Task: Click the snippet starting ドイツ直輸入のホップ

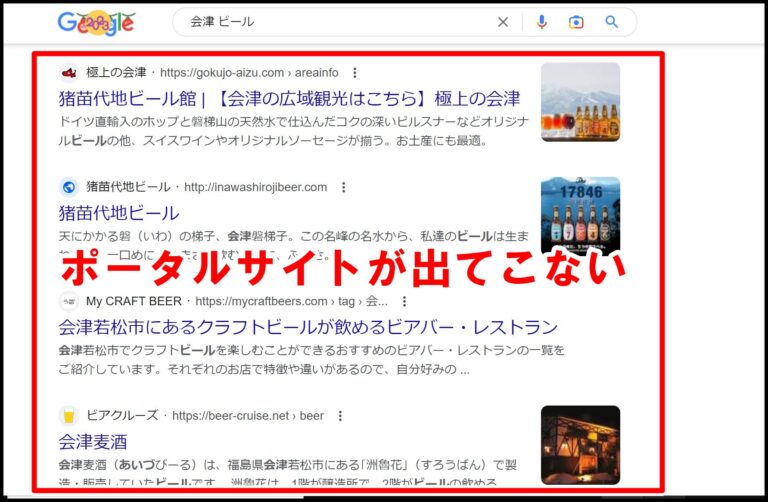Action: [x=293, y=131]
